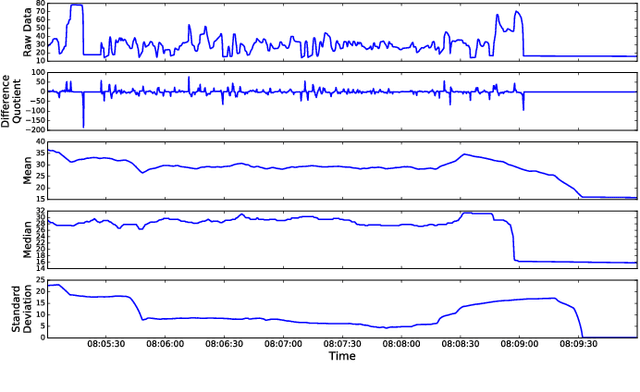The image size is (640, 392).
Task: Click the 100 tick on Difference Quotient axis
Action: [38, 72]
